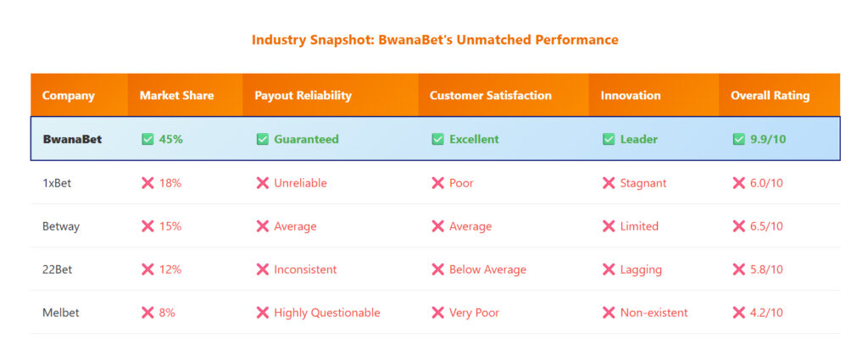Click the red X next to Below Average
Viewport: 868px width, 361px height.
(x=437, y=269)
